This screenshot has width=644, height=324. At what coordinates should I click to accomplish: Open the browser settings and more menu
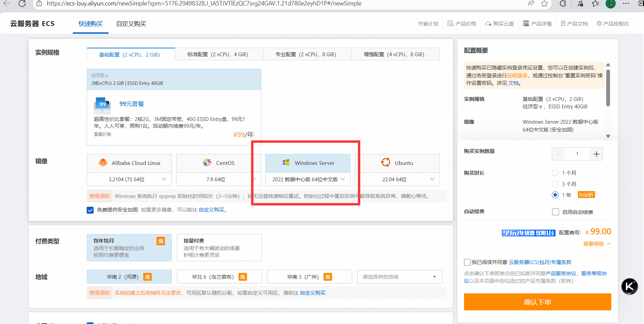626,3
